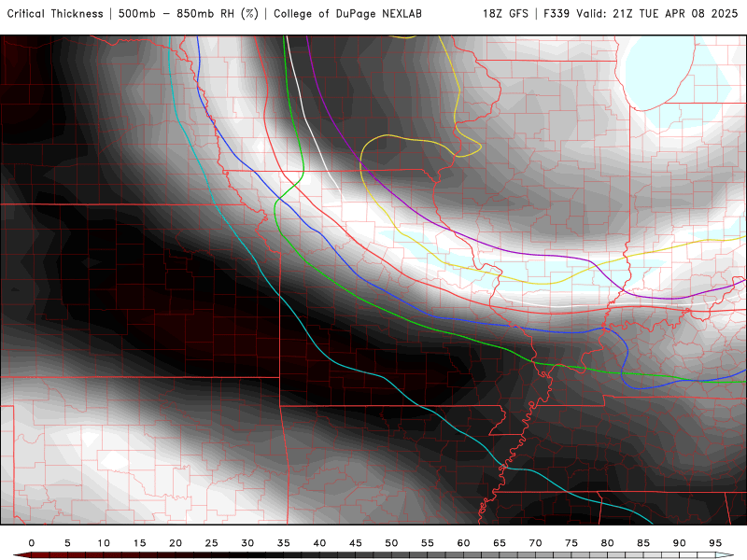Image resolution: width=747 pixels, height=560 pixels.
Task: Select the "18Z GFS" model run label
Action: click(505, 13)
